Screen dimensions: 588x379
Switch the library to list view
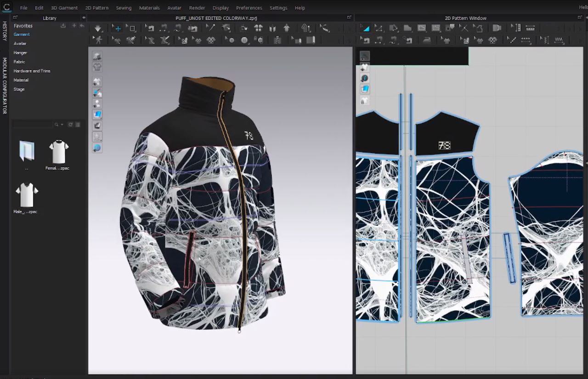(78, 125)
